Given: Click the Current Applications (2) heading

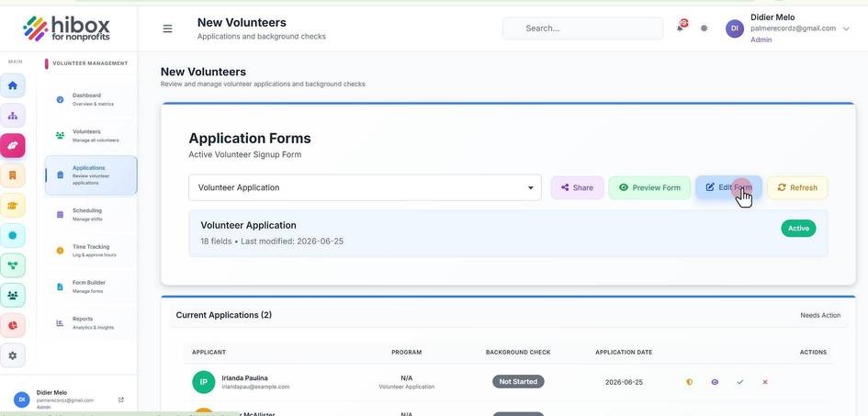Looking at the screenshot, I should pos(223,315).
